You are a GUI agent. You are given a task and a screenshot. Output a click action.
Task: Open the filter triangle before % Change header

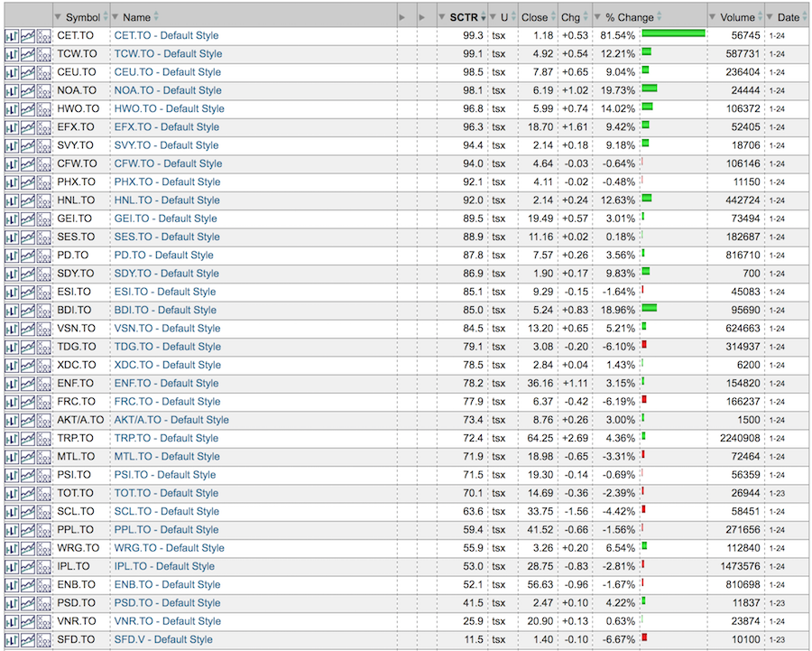tap(597, 17)
